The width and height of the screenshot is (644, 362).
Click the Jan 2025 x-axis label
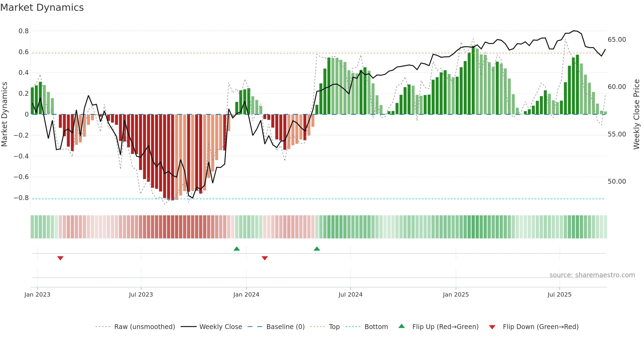click(456, 294)
